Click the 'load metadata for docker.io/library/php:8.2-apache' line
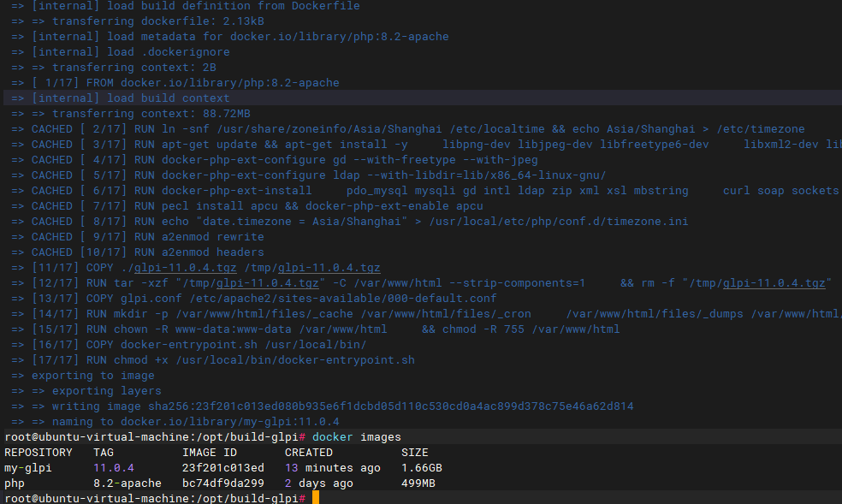Screen dimensions: 842x504 [x=230, y=37]
